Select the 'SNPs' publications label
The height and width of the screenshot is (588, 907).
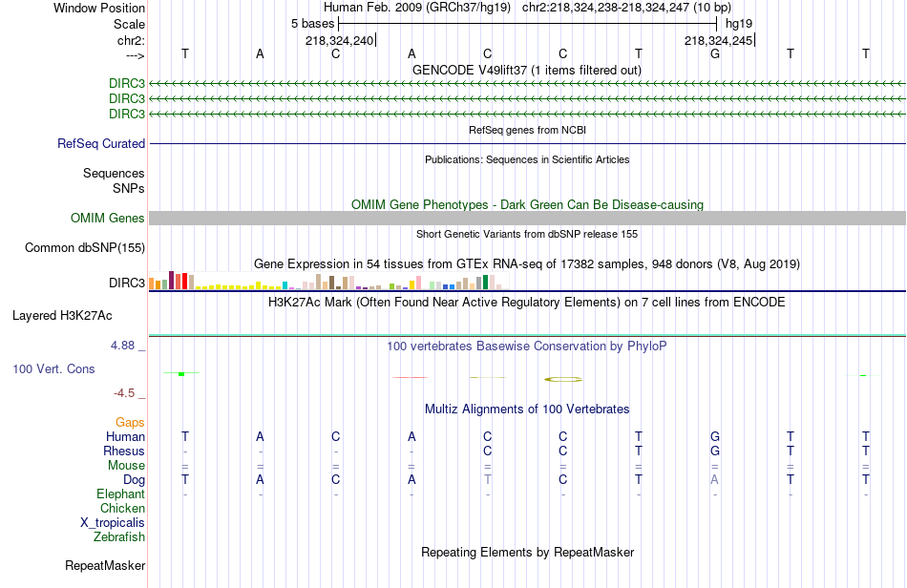pyautogui.click(x=129, y=188)
